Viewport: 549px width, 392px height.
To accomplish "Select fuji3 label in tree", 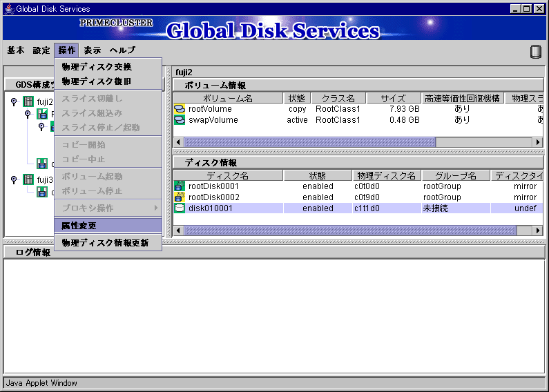I will [45, 180].
